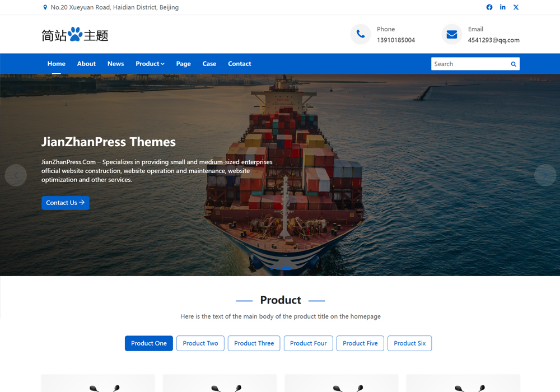Click the right carousel navigation arrow
This screenshot has height=392, width=560.
(x=545, y=175)
